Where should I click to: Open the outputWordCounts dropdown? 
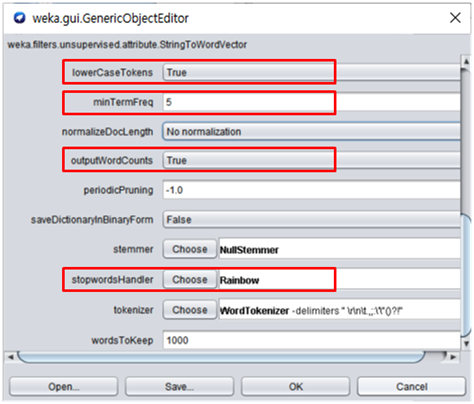click(312, 161)
